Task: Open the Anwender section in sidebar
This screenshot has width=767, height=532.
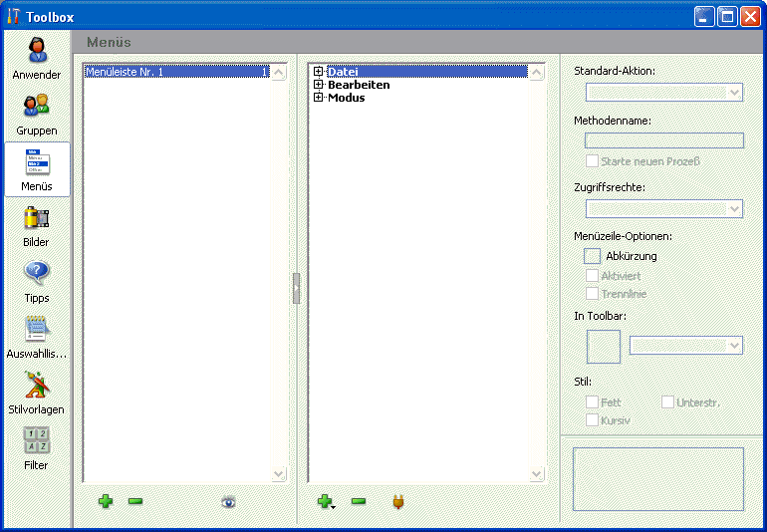Action: click(x=37, y=58)
